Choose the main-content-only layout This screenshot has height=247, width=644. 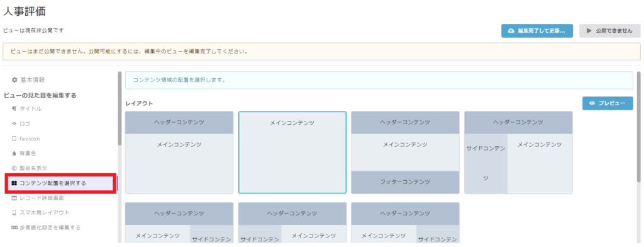[292, 152]
